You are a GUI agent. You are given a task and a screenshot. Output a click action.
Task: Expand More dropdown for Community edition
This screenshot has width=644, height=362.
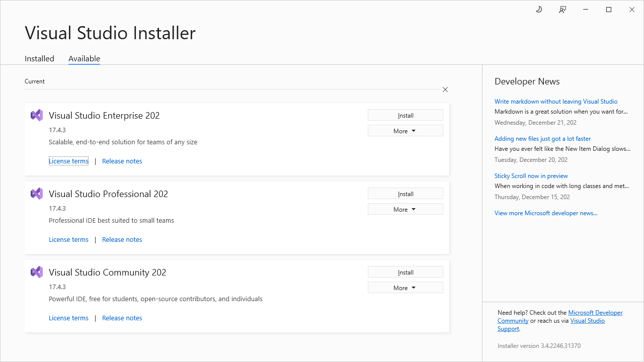coord(406,288)
